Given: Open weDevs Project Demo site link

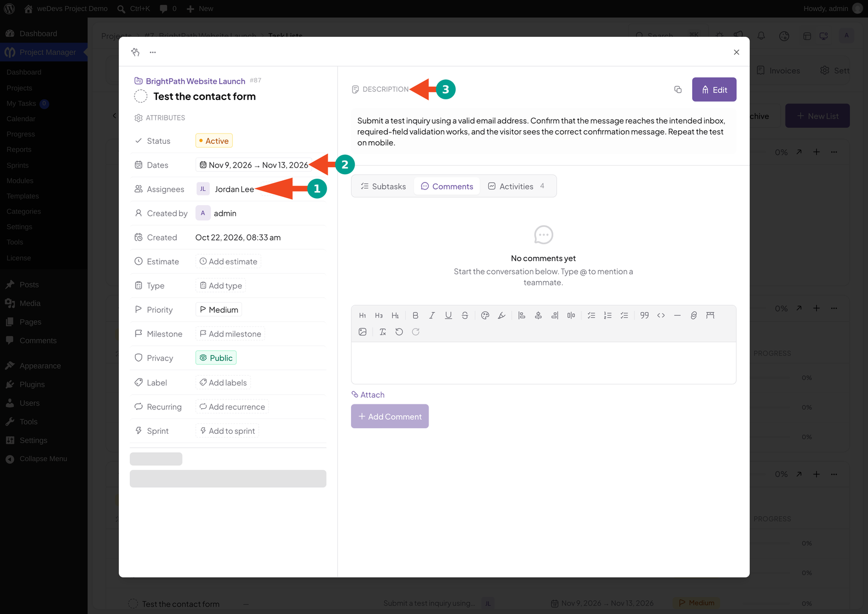Looking at the screenshot, I should point(66,9).
